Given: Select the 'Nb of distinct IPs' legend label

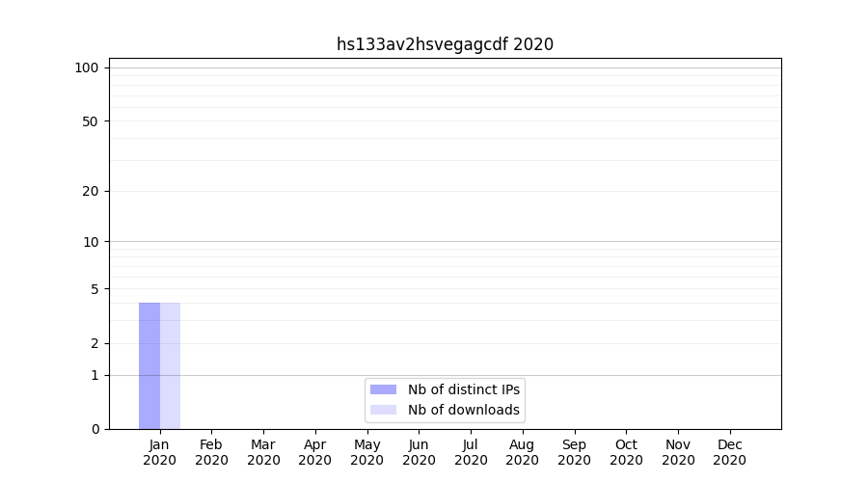Looking at the screenshot, I should [x=464, y=389].
